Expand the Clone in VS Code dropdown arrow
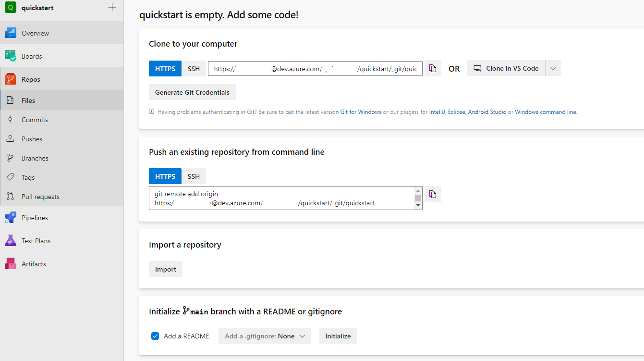The height and width of the screenshot is (361, 644). 553,68
